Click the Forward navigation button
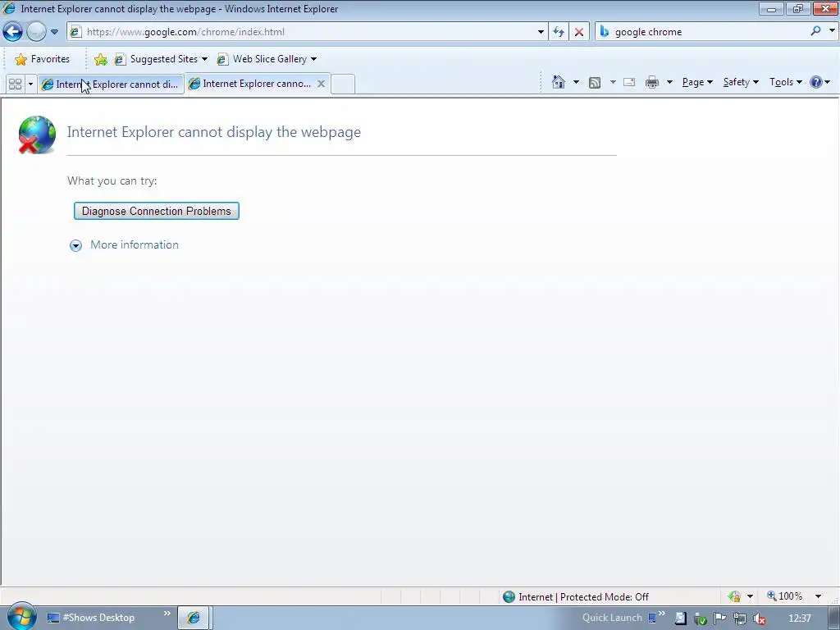Viewport: 840px width, 630px height. coord(36,32)
